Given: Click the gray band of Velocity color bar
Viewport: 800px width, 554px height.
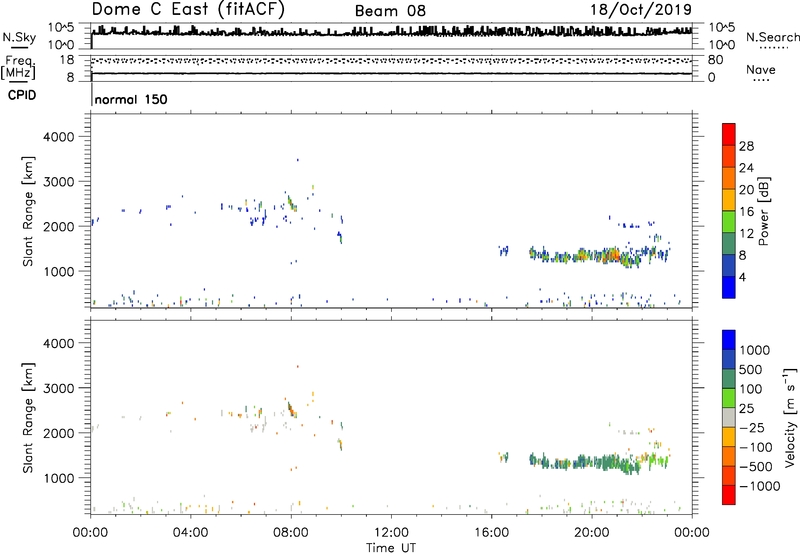Looking at the screenshot, I should [729, 418].
